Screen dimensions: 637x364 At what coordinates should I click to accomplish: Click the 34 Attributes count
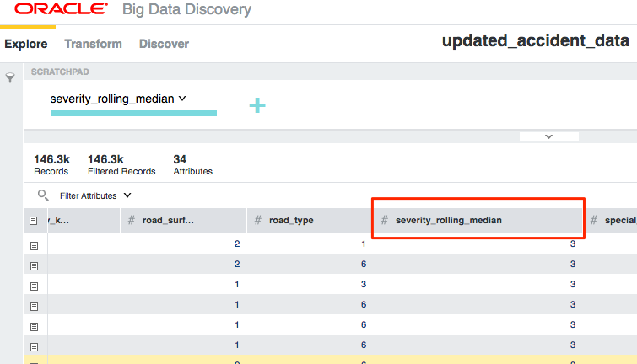pos(192,165)
